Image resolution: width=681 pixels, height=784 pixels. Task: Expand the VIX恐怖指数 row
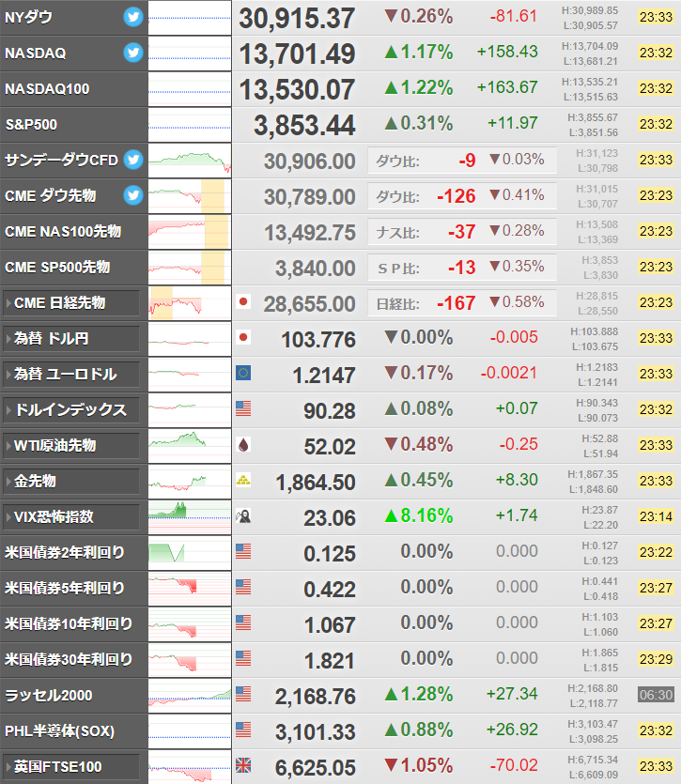click(71, 517)
